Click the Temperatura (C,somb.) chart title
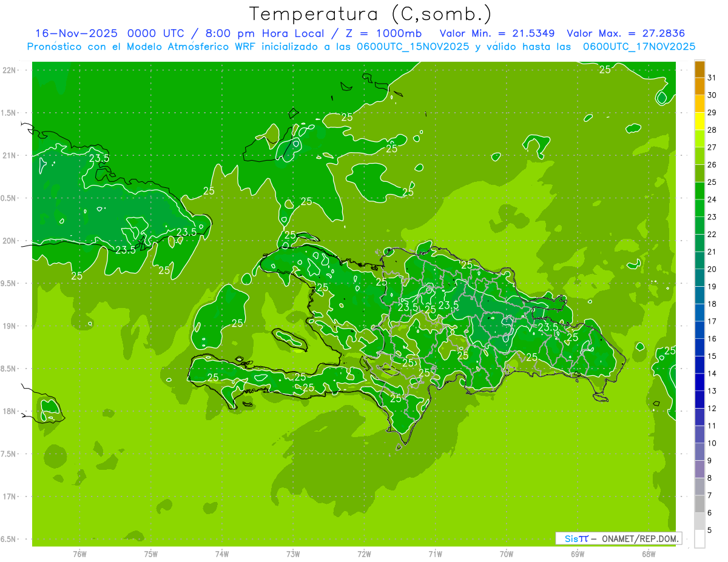Screen dimensions: 728x562 [x=370, y=14]
